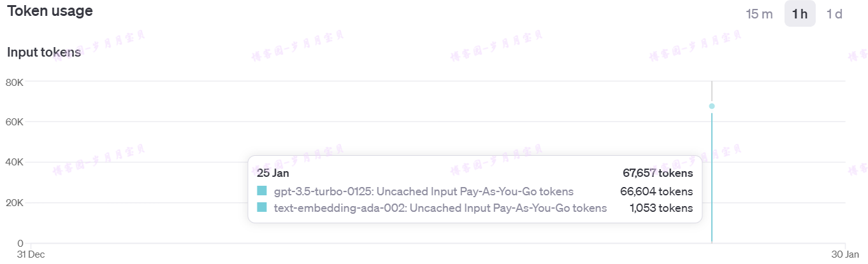This screenshot has width=868, height=264.
Task: Click the 30 Jan axis label
Action: (845, 254)
